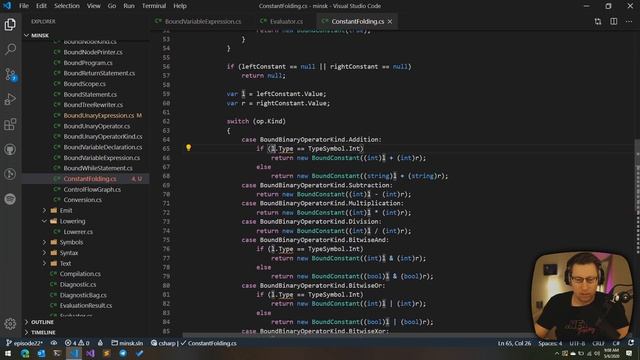Open Lowerer.cs in the explorer

[x=78, y=232]
